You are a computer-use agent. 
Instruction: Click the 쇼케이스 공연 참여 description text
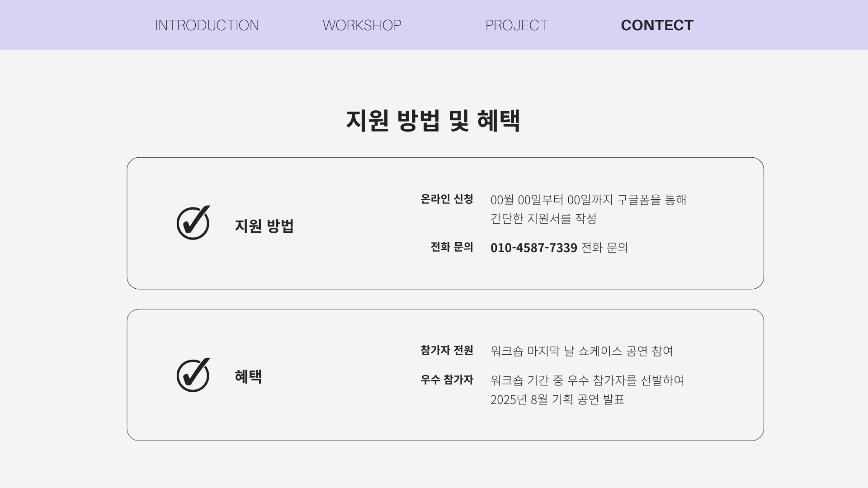(582, 351)
